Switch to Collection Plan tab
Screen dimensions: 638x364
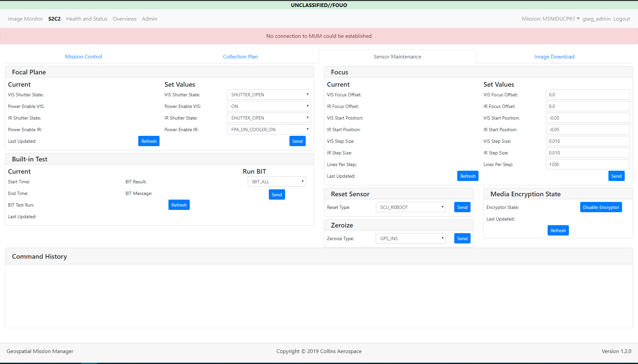tap(240, 56)
